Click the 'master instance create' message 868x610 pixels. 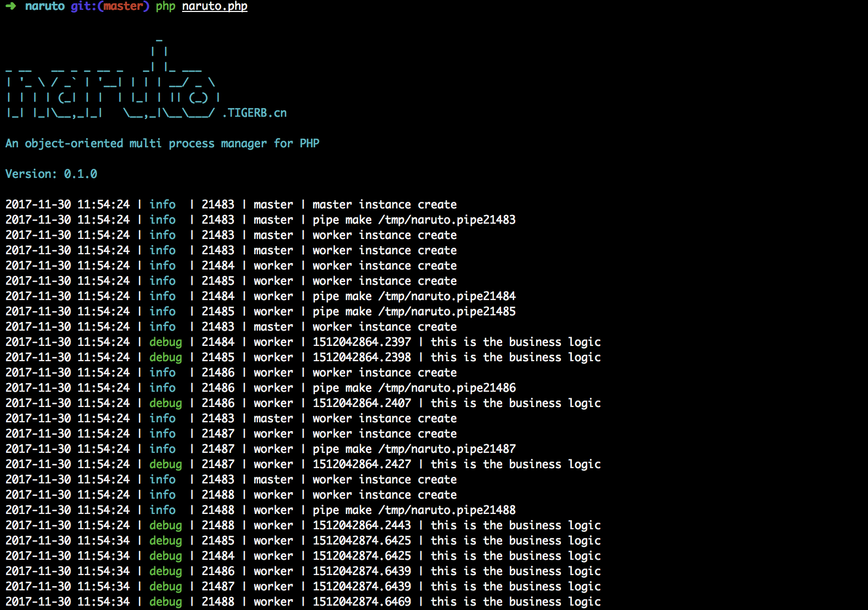pos(385,205)
